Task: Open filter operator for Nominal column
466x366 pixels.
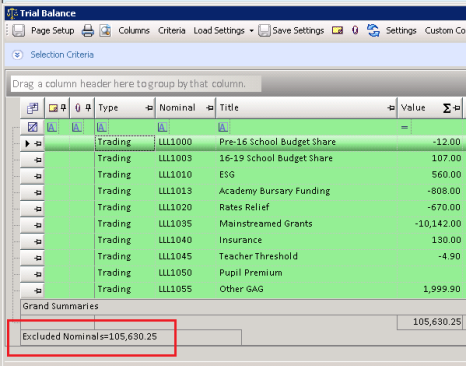Action: [x=162, y=127]
